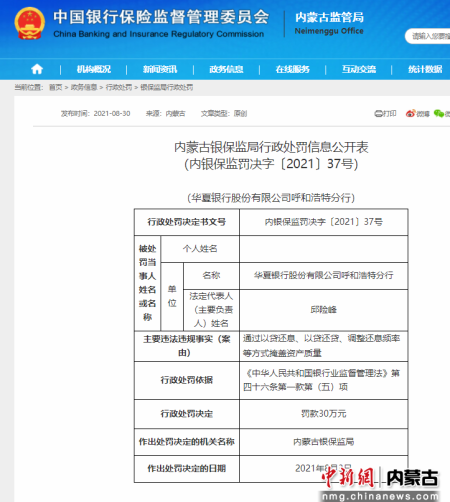Click the 主要违法违规事实 header cell
This screenshot has width=450, height=502.
(x=187, y=346)
